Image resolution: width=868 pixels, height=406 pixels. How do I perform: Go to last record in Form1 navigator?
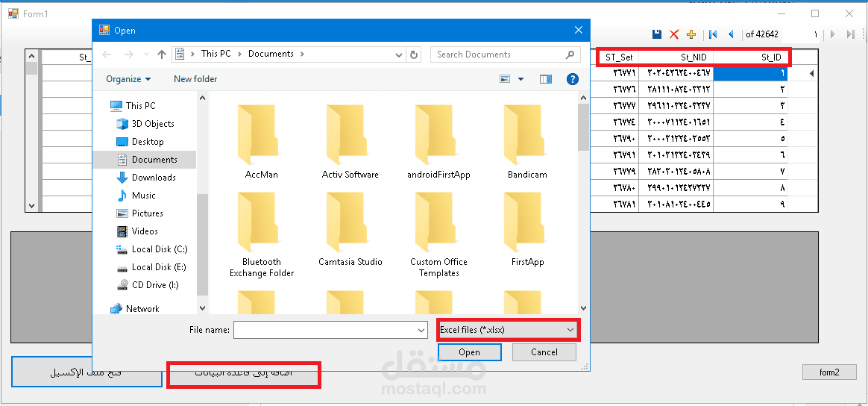(851, 34)
